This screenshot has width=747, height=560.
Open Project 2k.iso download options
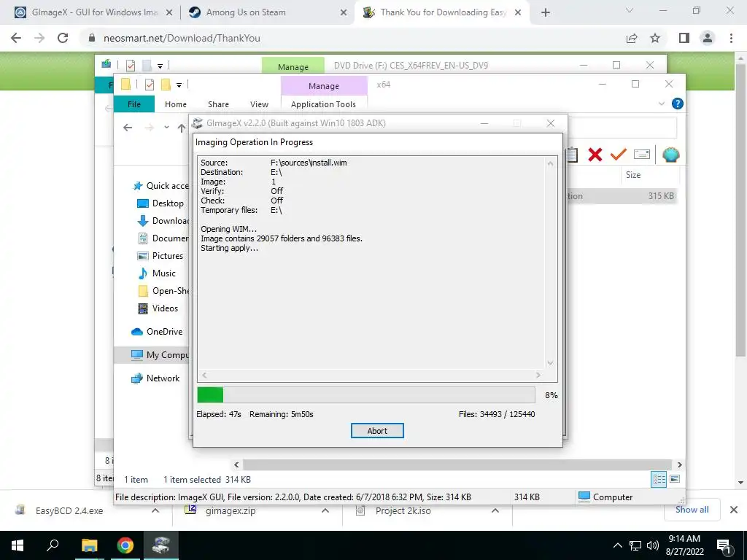pyautogui.click(x=495, y=510)
